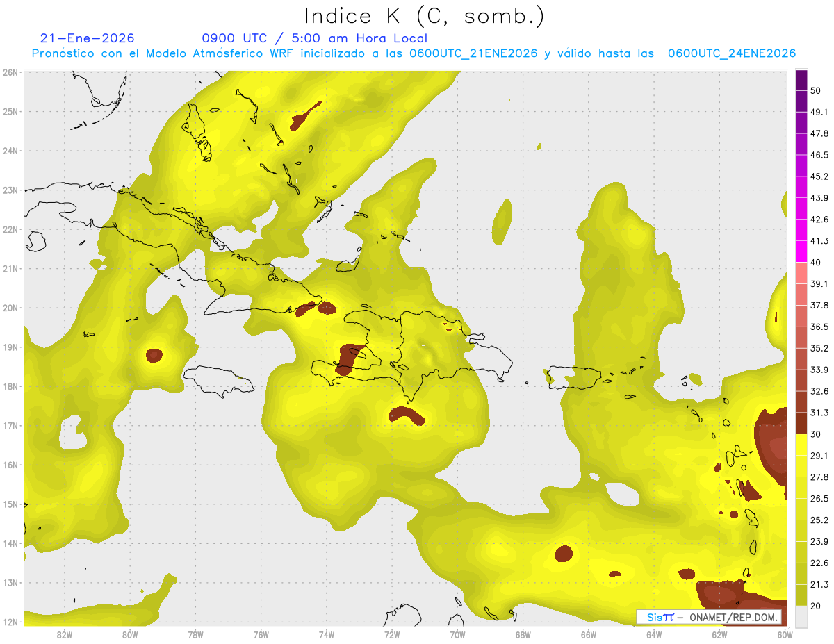The image size is (834, 644).
Task: Click the longitude label "70W"
Action: pos(457,635)
